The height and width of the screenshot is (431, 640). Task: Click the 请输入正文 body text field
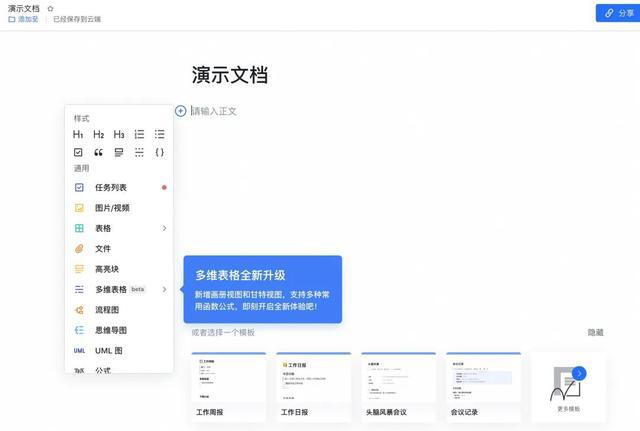pyautogui.click(x=214, y=111)
